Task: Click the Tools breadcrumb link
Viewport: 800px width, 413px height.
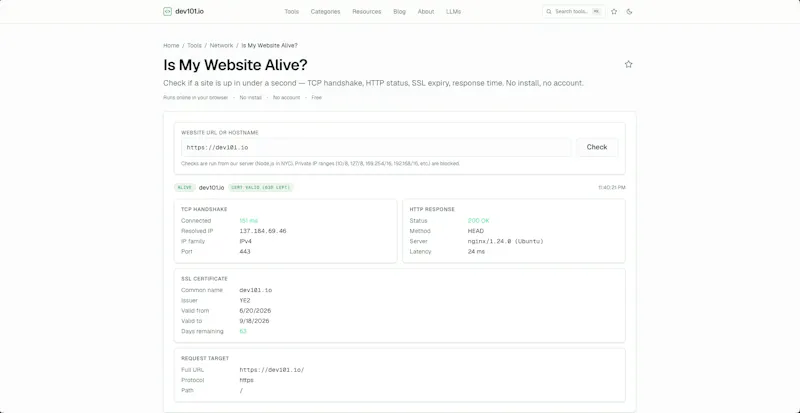Action: [x=194, y=45]
